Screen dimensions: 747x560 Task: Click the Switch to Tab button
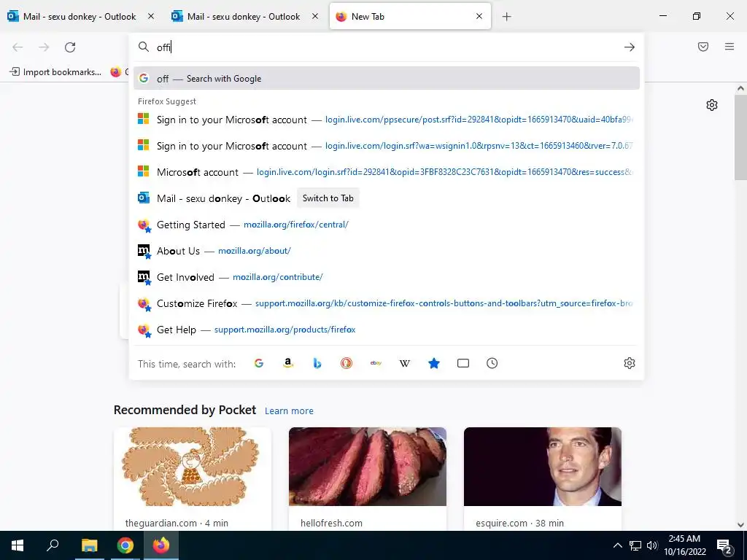[x=328, y=198]
